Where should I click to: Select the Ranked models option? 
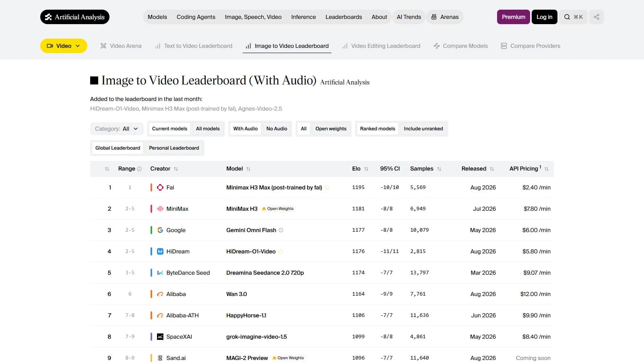point(378,129)
